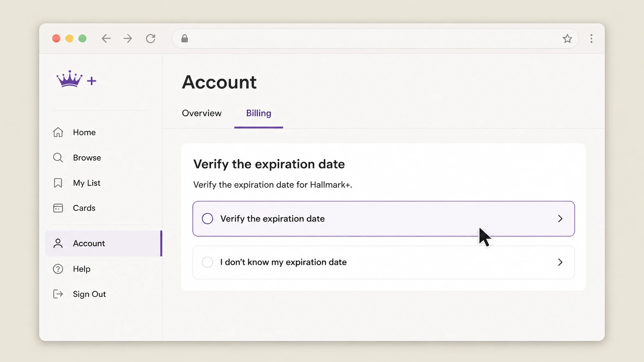Click the padlock icon in the address bar
This screenshot has width=644, height=362.
(184, 39)
